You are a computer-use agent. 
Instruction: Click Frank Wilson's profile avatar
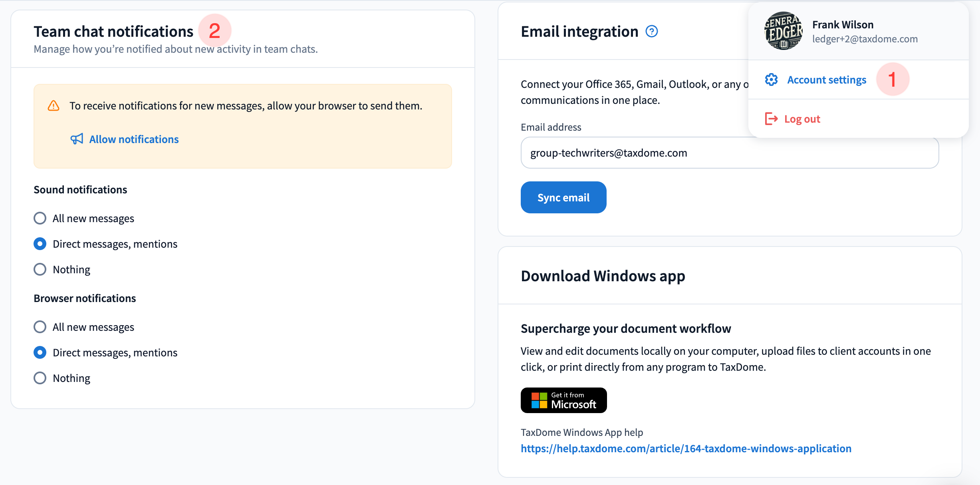(x=784, y=31)
